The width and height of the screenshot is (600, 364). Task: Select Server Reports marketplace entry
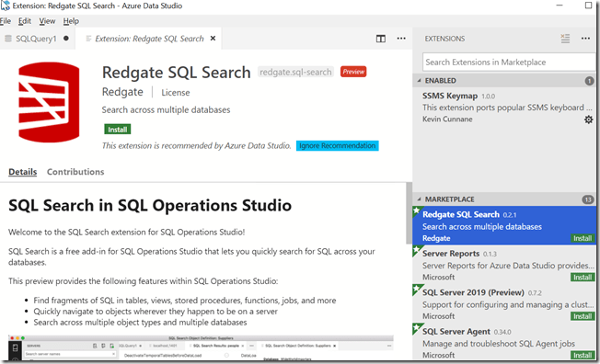pos(504,265)
